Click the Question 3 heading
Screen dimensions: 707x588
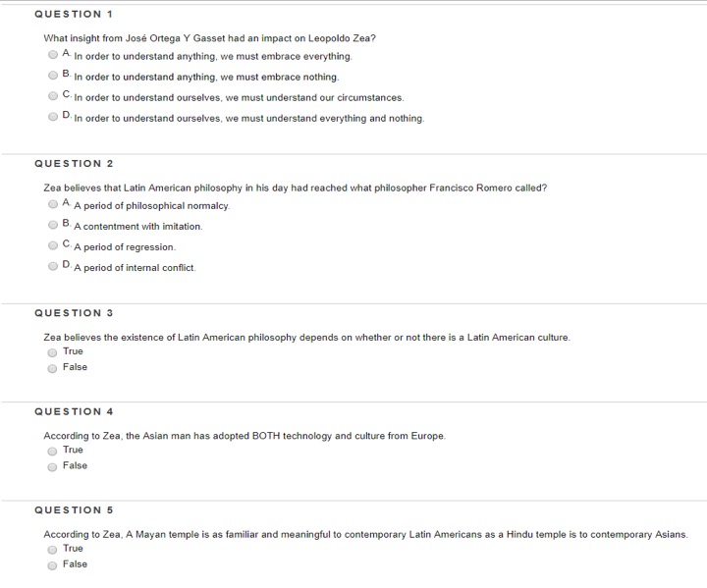[74, 313]
